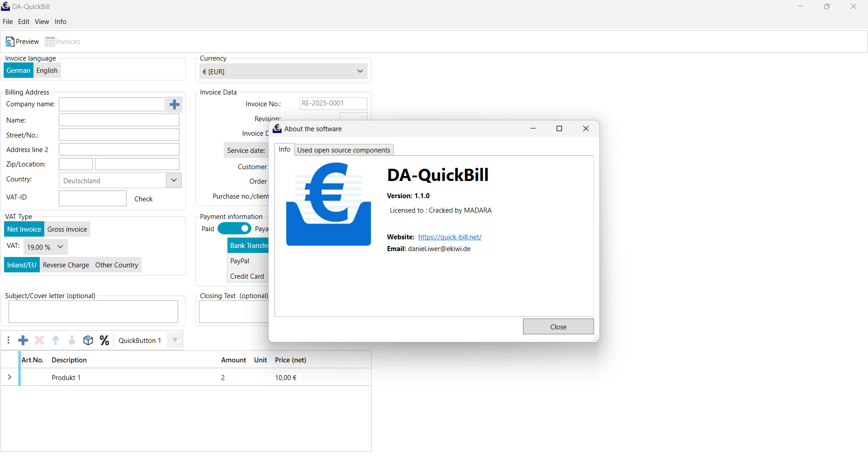Screen dimensions: 868x466
Task: Select Reverse Charge option
Action: (66, 265)
